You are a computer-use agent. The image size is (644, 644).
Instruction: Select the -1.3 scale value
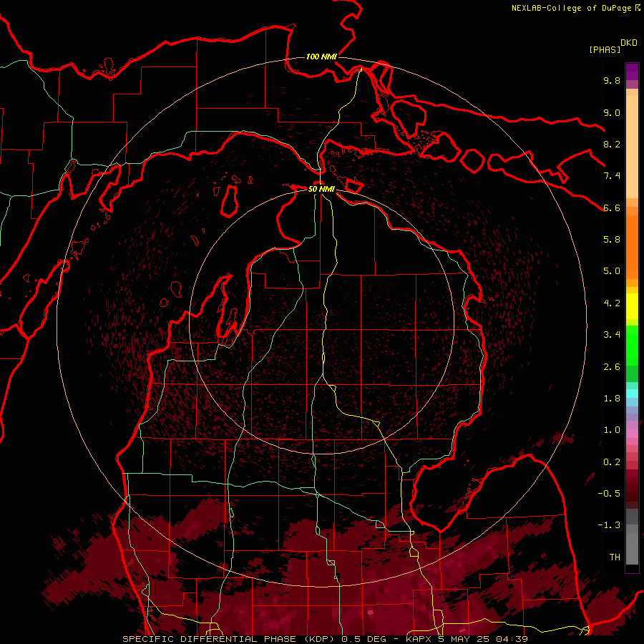coord(609,525)
